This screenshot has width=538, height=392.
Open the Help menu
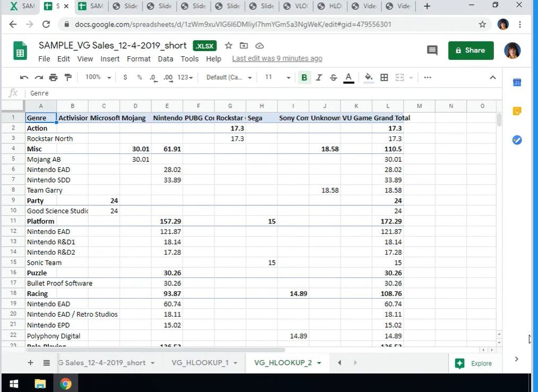[214, 59]
